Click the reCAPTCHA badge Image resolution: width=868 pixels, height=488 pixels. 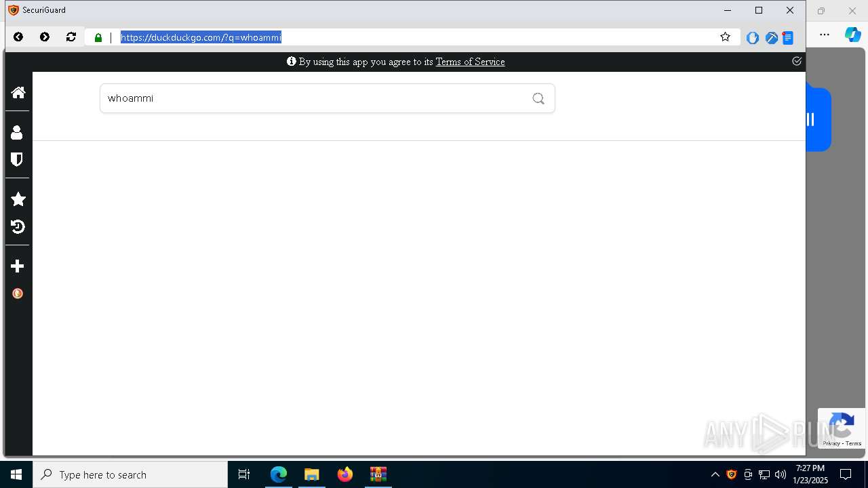(x=842, y=428)
